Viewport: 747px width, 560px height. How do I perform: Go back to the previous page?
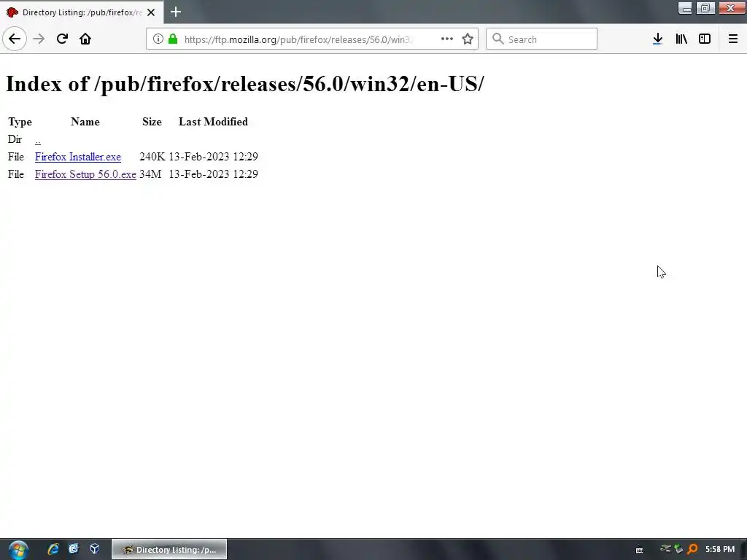[x=15, y=39]
